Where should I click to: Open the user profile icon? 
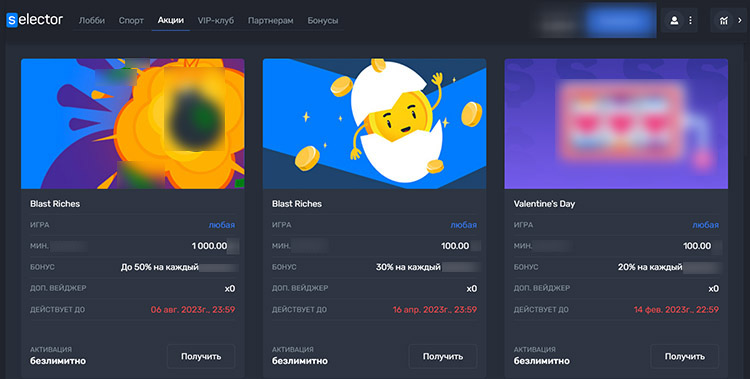(674, 21)
